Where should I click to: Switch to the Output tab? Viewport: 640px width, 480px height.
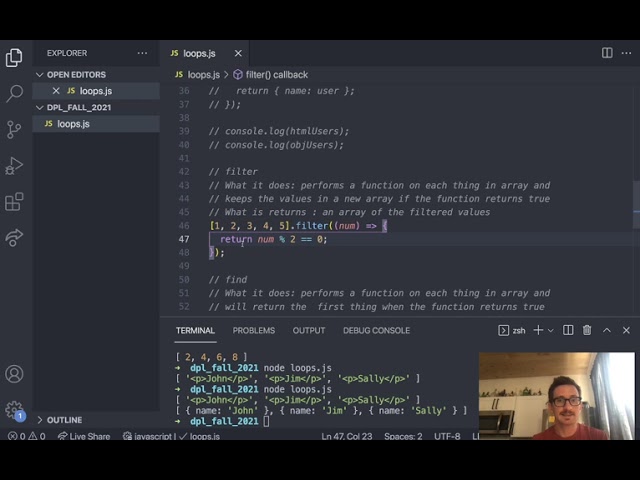click(x=309, y=331)
